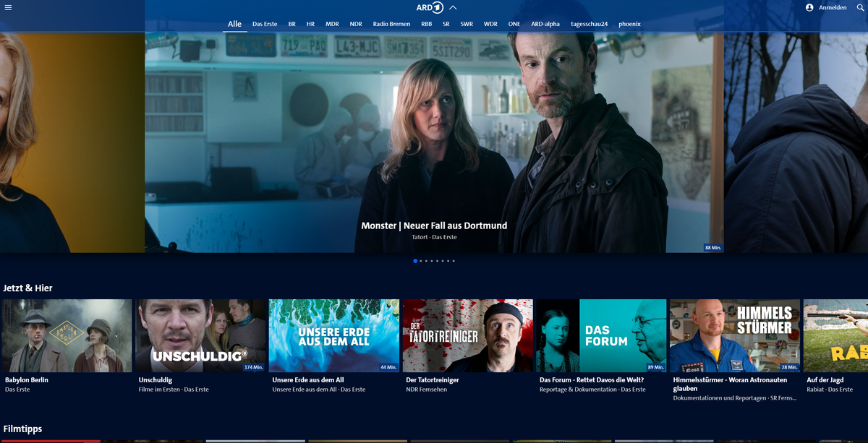
Task: Click the Das Forum - Rettet Davos title
Action: (x=592, y=379)
